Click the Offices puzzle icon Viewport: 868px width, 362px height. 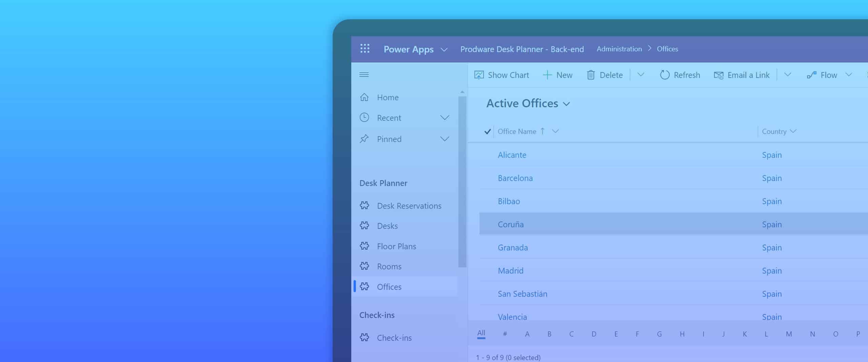click(364, 286)
